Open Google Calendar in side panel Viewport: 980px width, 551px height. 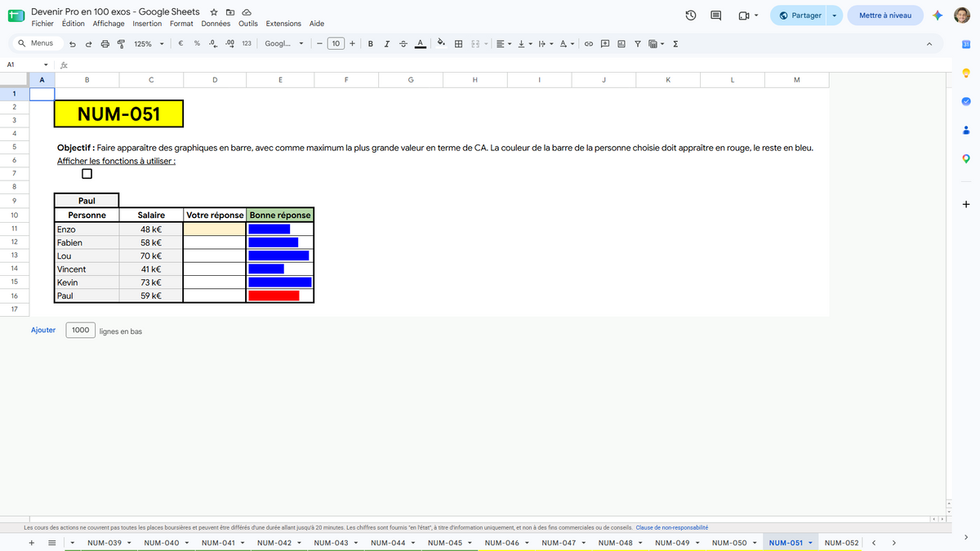(x=965, y=44)
